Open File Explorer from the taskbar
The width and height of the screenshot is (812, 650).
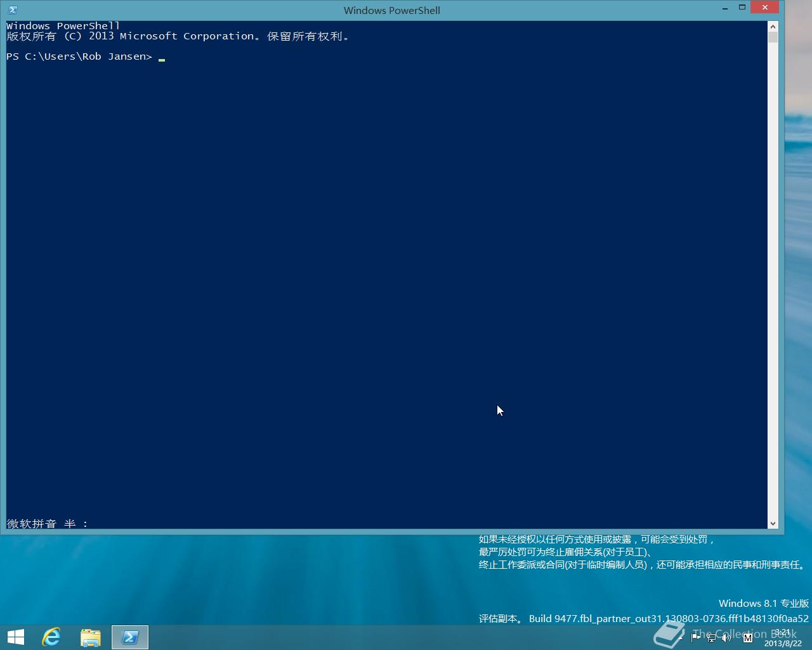click(91, 637)
